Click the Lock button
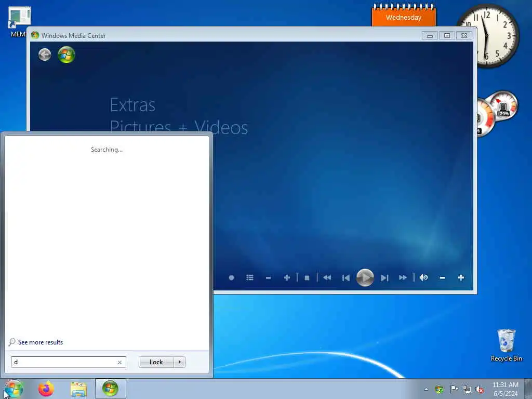This screenshot has height=399, width=532. pos(156,362)
